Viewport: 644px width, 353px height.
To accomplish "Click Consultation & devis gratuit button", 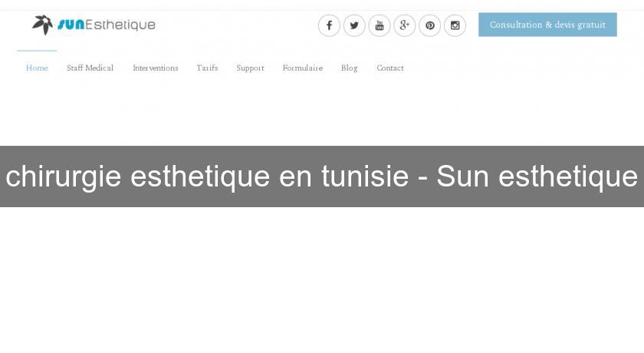I will click(x=547, y=25).
